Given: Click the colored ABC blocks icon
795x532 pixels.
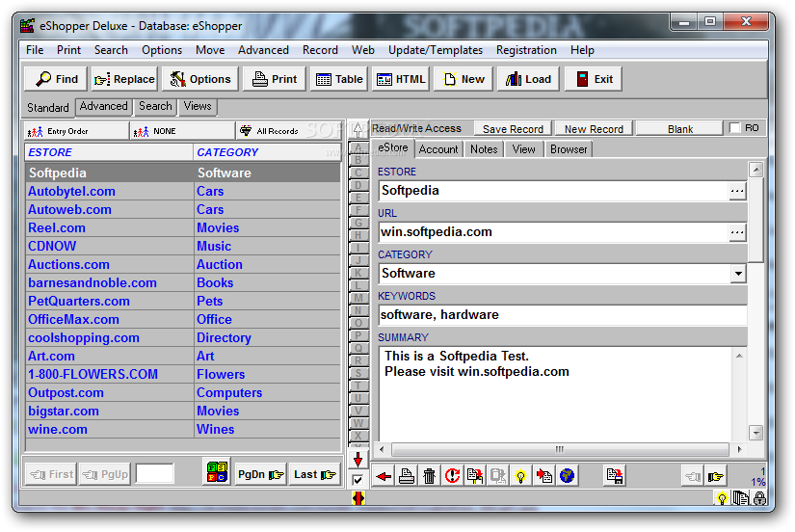Looking at the screenshot, I should [x=218, y=472].
